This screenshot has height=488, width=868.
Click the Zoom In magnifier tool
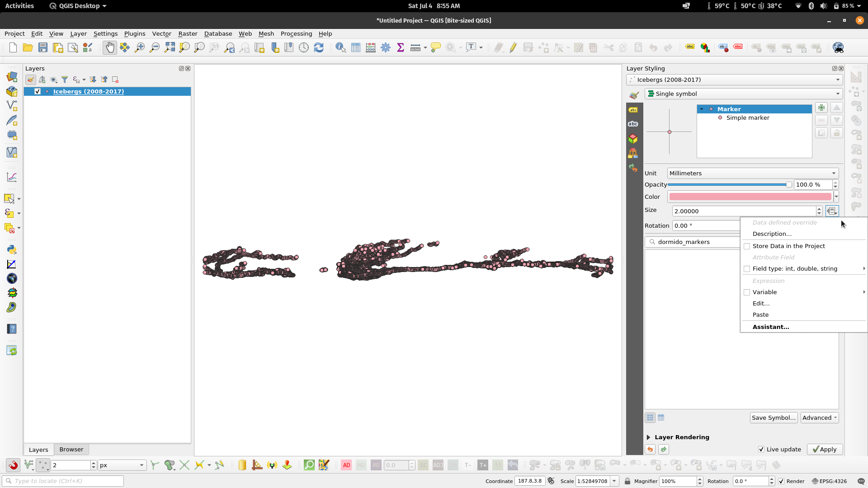(x=140, y=47)
